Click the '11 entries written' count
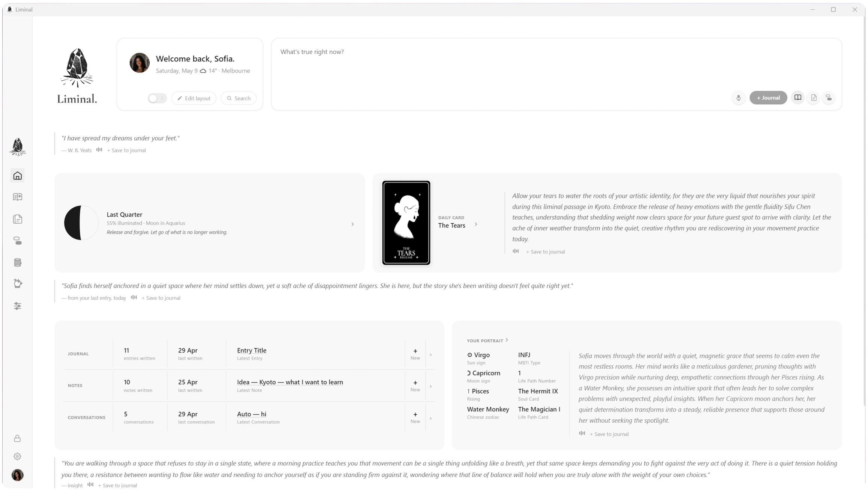This screenshot has width=868, height=491. click(x=139, y=354)
